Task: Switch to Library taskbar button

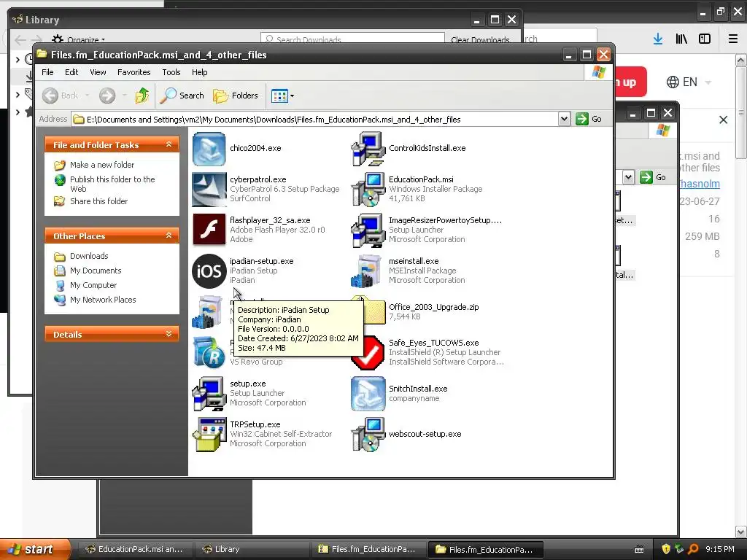Action: point(252,550)
